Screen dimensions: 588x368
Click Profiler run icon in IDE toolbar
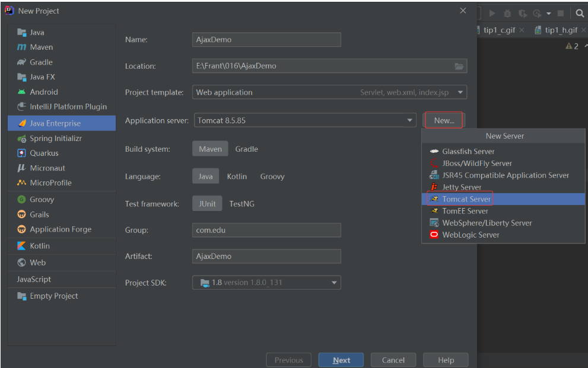tap(538, 14)
